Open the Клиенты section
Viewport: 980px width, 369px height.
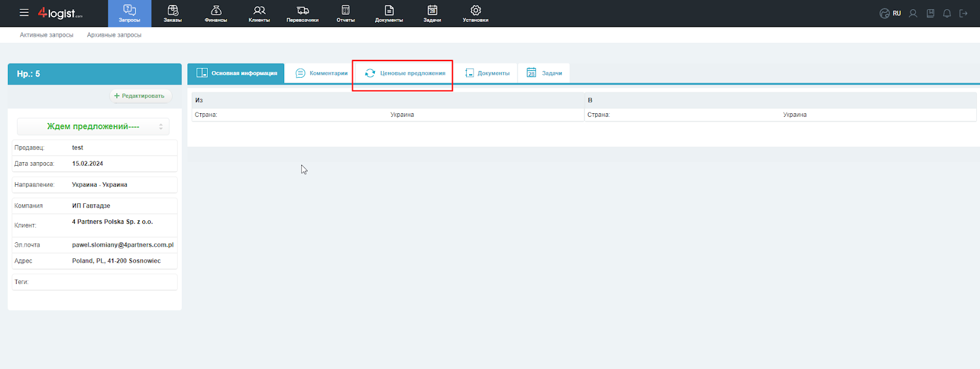(259, 13)
